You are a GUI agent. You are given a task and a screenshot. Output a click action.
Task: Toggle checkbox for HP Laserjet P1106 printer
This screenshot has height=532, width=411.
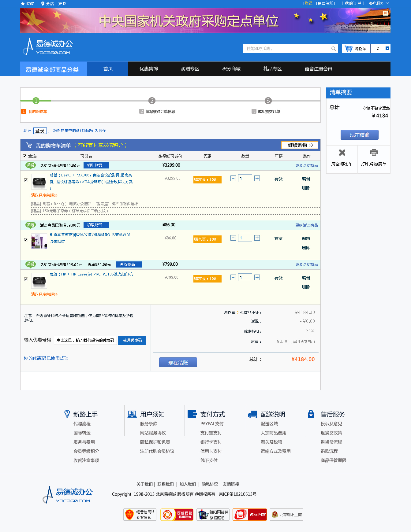tap(26, 279)
